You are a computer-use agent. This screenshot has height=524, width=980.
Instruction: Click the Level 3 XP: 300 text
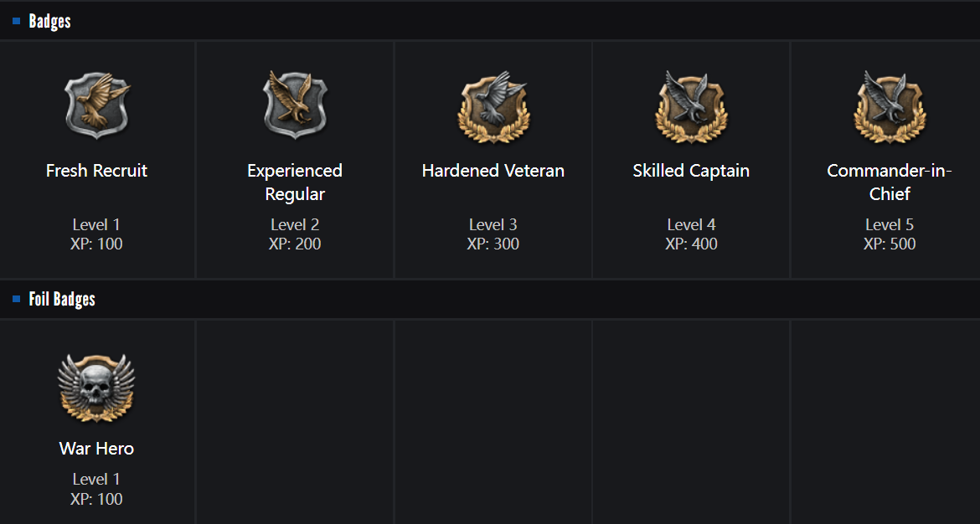(493, 234)
